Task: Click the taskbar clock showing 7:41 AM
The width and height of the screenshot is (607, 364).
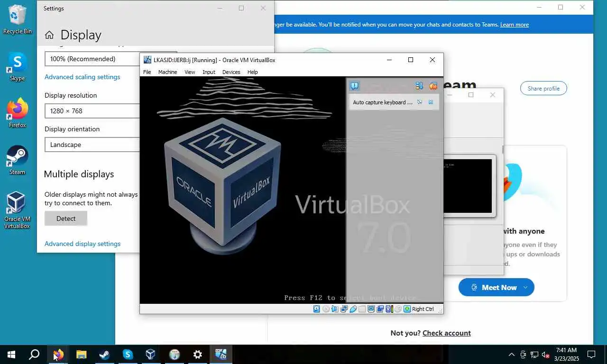Action: click(566, 355)
